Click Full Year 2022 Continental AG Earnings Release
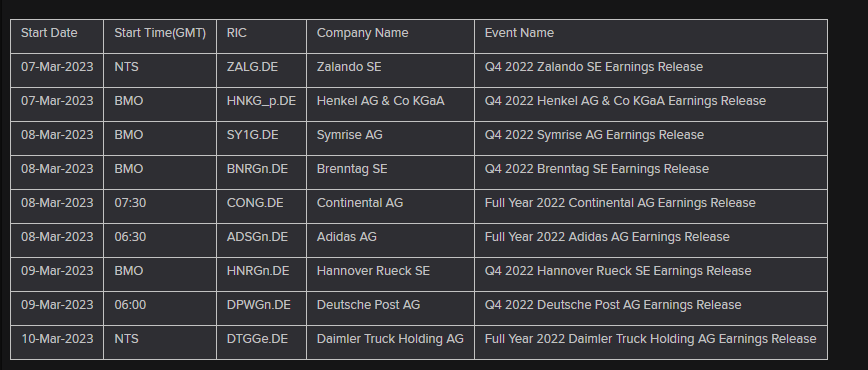 click(x=620, y=203)
